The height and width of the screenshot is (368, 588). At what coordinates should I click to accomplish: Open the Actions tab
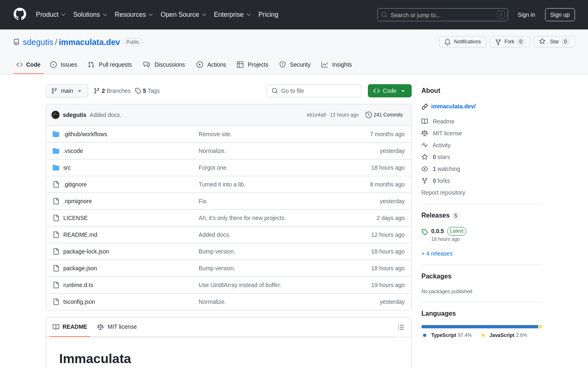(x=211, y=65)
